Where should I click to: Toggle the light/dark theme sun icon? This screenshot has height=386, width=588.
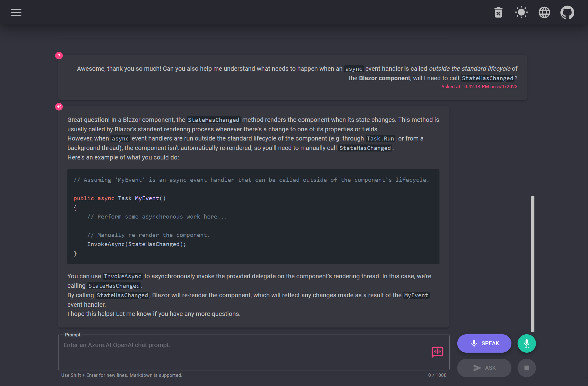click(x=521, y=13)
